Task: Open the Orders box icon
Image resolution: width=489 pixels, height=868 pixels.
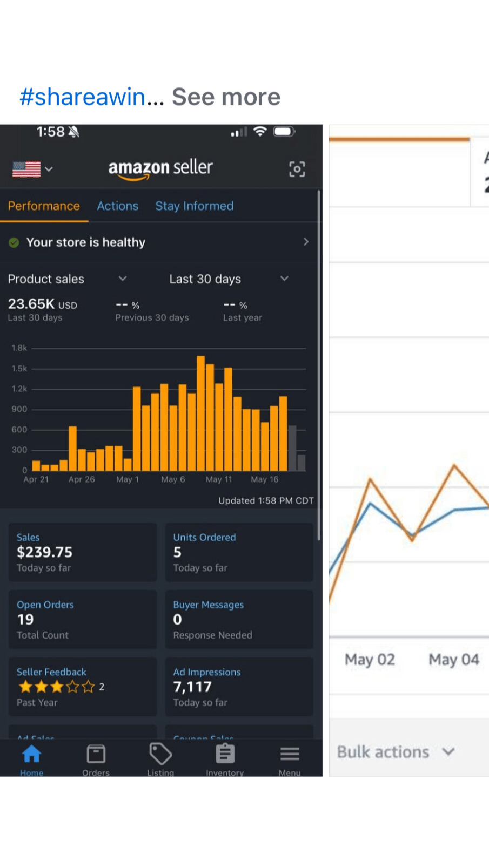Action: pyautogui.click(x=96, y=755)
